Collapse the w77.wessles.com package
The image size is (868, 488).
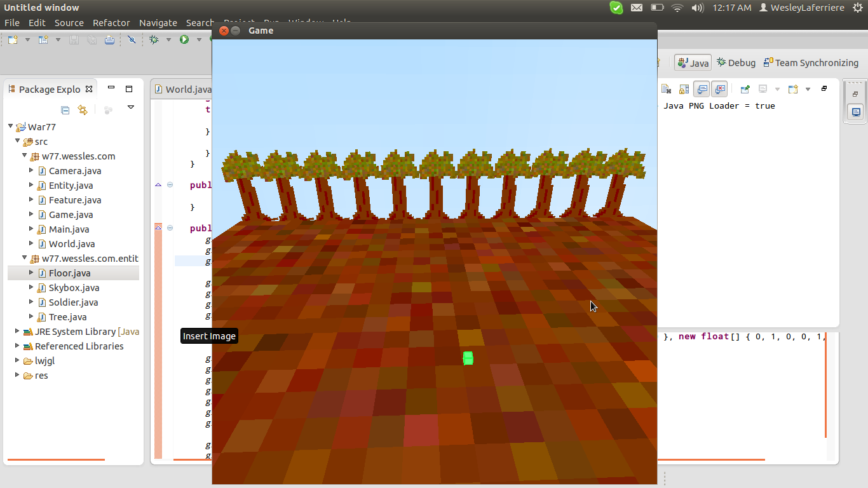24,156
